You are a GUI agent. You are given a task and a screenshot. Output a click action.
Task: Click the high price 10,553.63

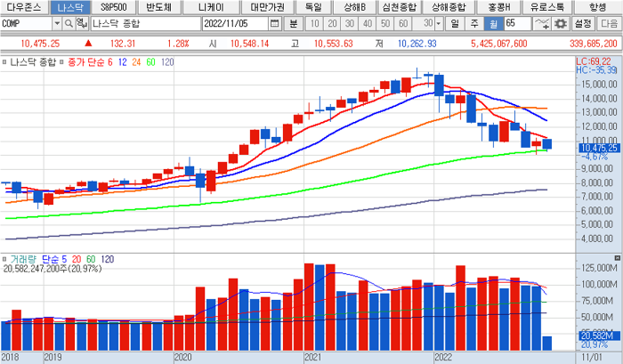[x=334, y=44]
